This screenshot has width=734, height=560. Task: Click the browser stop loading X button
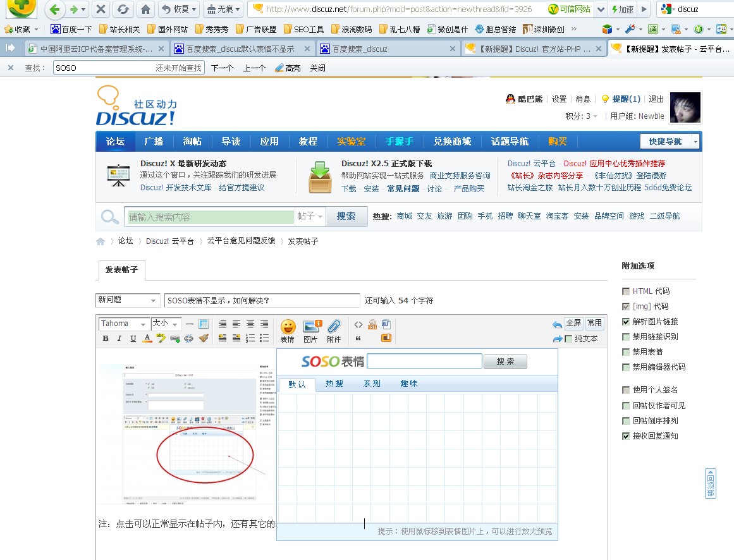pyautogui.click(x=100, y=9)
